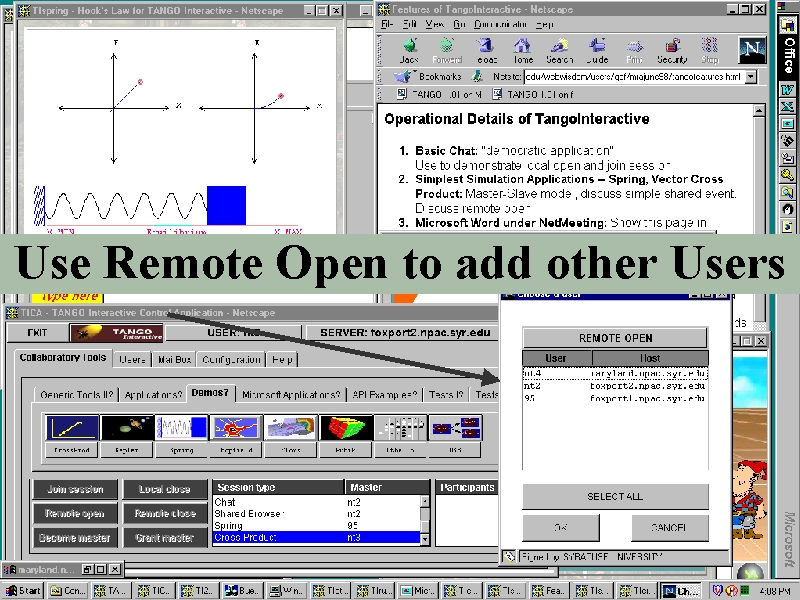Switch to Mail Box tab

(x=174, y=359)
